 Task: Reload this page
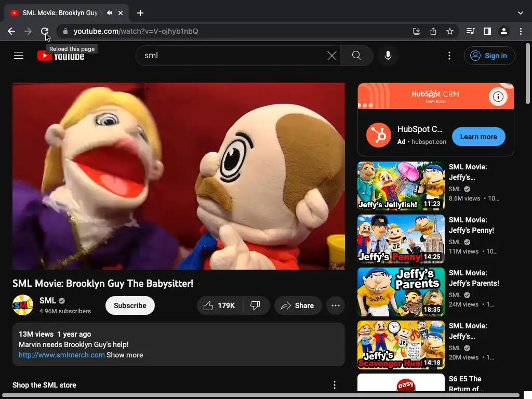click(45, 31)
